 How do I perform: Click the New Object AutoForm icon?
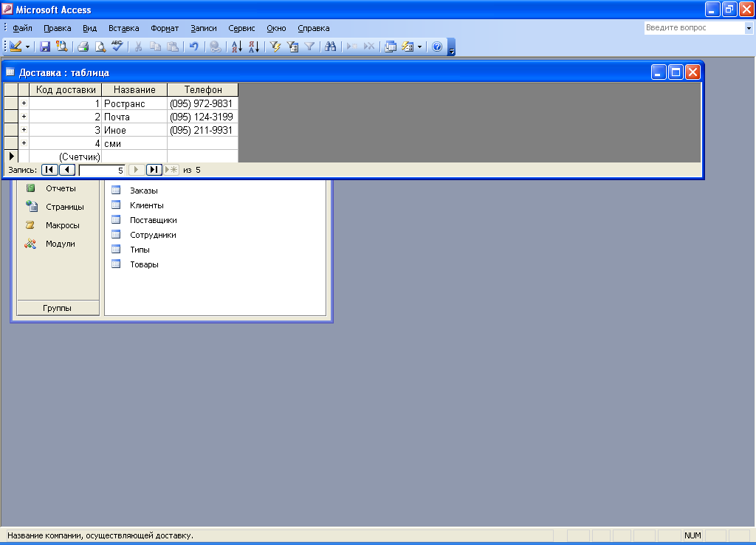point(408,47)
